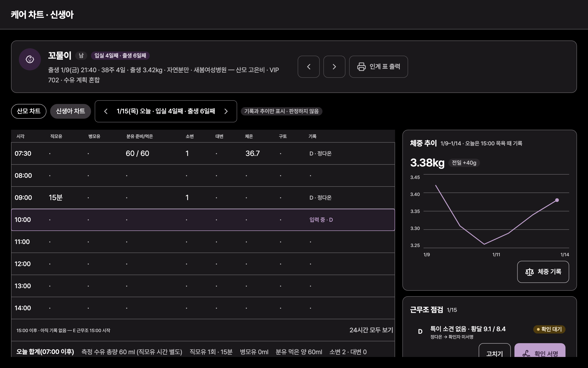Click the 60 / 60 formula value
This screenshot has height=368, width=588.
[x=137, y=154]
